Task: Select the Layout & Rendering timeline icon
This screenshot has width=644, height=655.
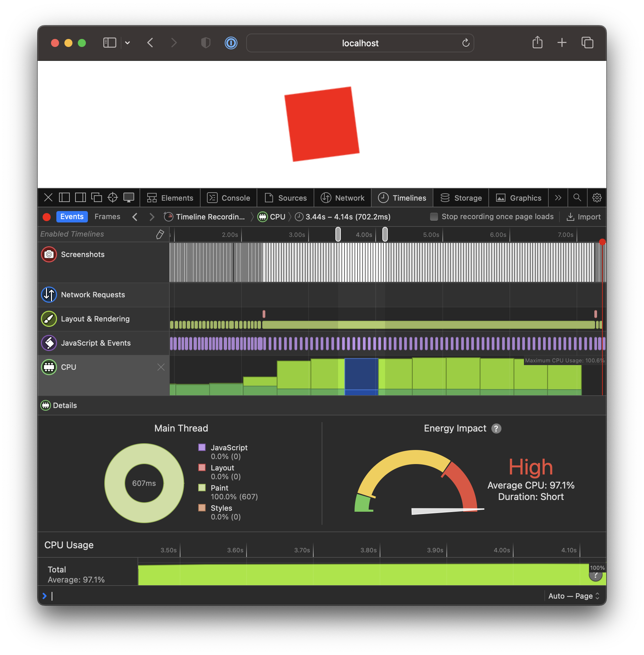Action: 49,319
